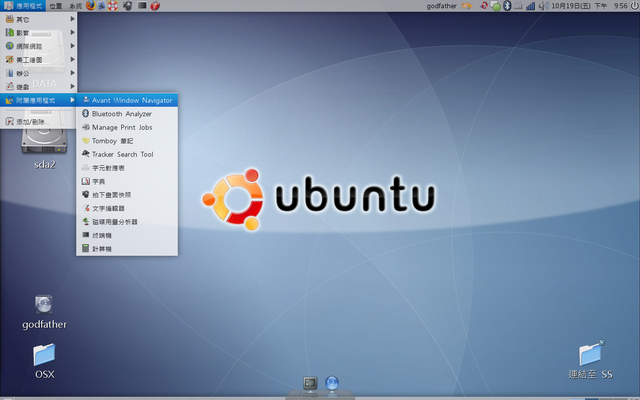
Task: Select the 連結至 SS folder shortcut
Action: pos(591,360)
